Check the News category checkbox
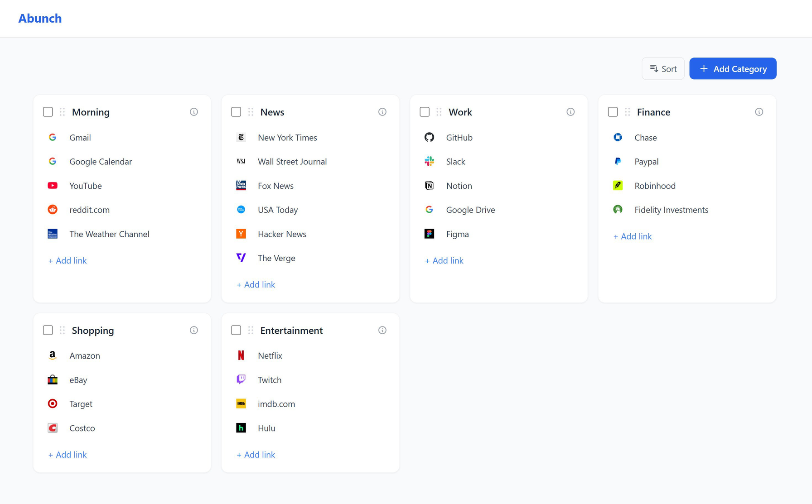This screenshot has height=504, width=812. [x=236, y=112]
